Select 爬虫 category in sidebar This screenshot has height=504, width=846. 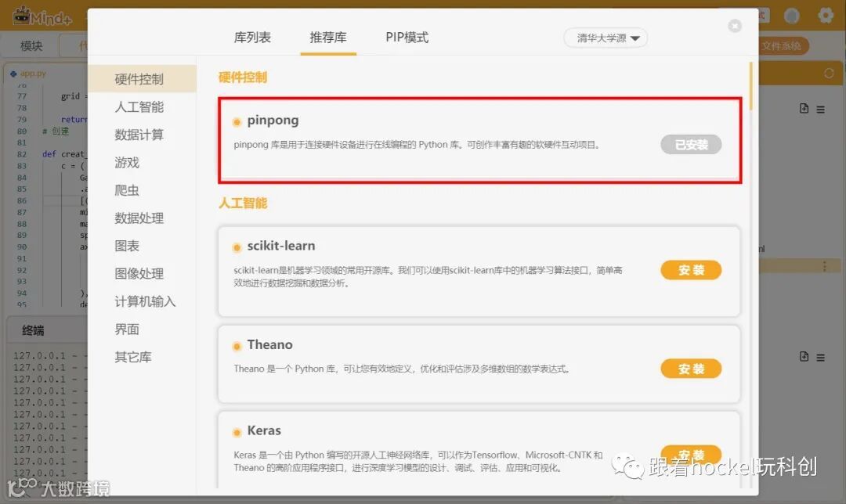127,190
